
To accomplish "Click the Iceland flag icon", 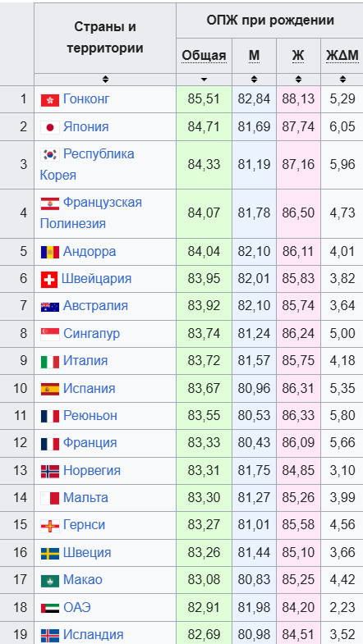I will 50,635.
